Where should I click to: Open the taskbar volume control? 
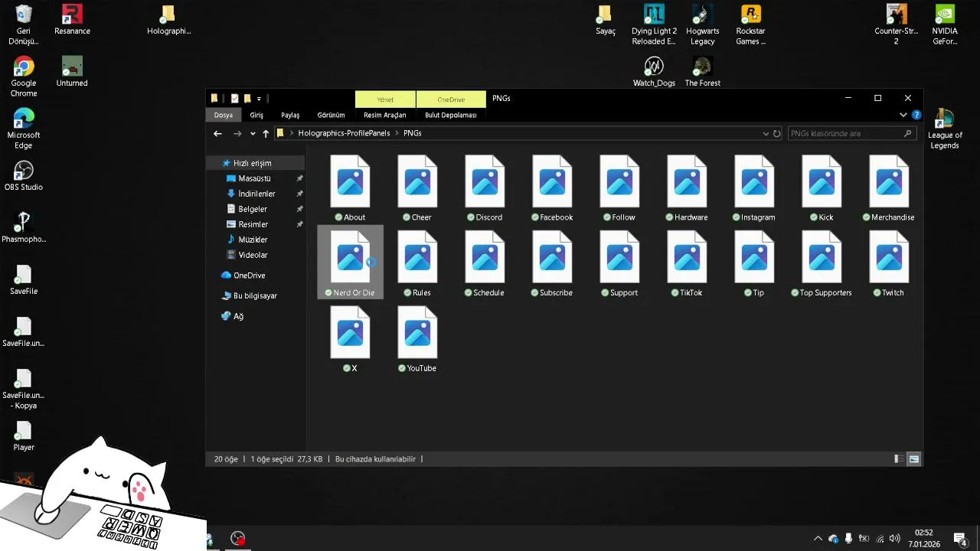click(x=895, y=539)
